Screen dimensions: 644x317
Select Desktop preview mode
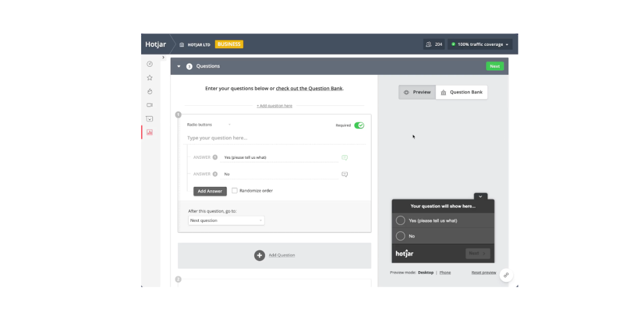tap(426, 272)
